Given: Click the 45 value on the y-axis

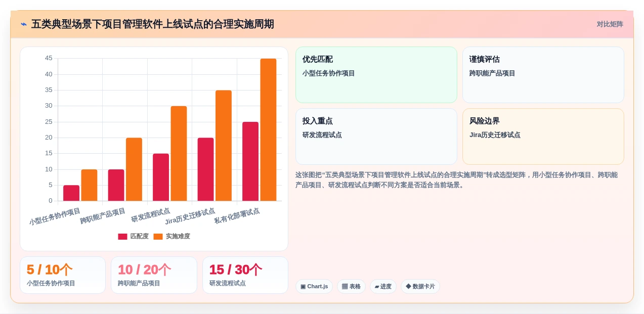Looking at the screenshot, I should (49, 58).
